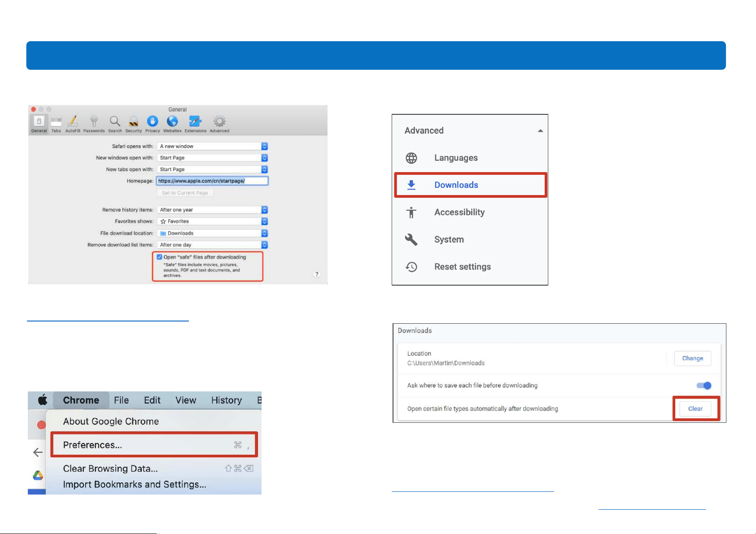This screenshot has width=756, height=534.
Task: Select Preferences... from Chrome menu
Action: (154, 445)
